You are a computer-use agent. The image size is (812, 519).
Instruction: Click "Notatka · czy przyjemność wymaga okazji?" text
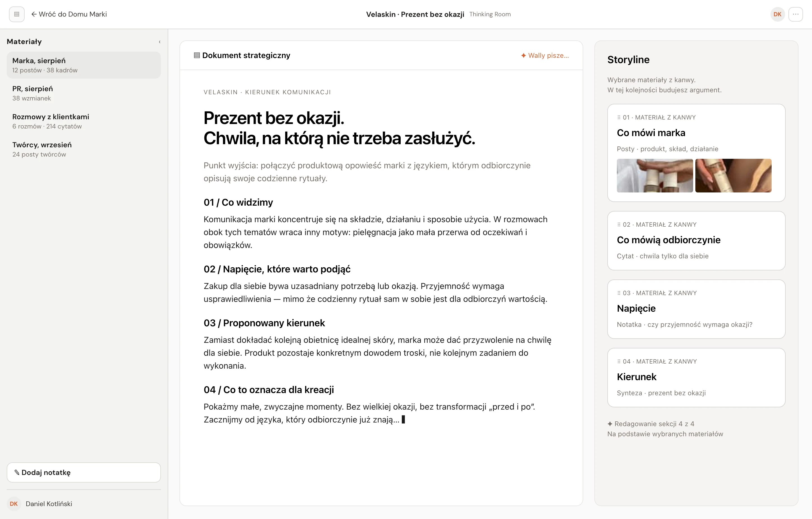coord(684,325)
